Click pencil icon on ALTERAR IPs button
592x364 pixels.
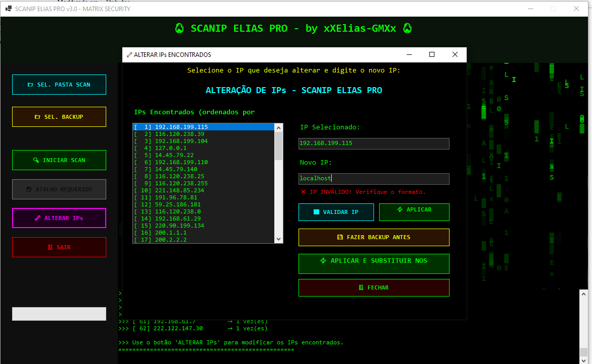37,218
